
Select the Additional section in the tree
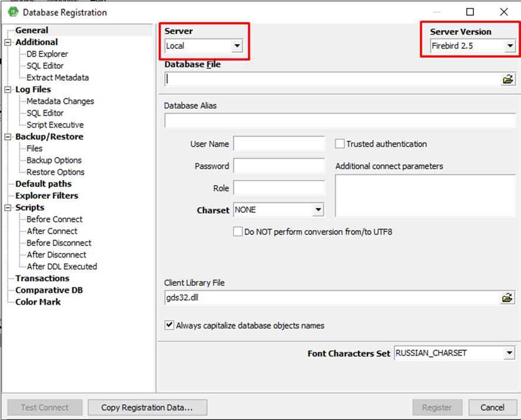36,42
